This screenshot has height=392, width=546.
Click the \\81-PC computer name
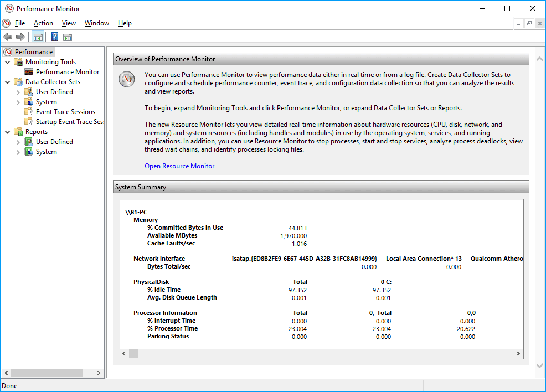pos(136,212)
